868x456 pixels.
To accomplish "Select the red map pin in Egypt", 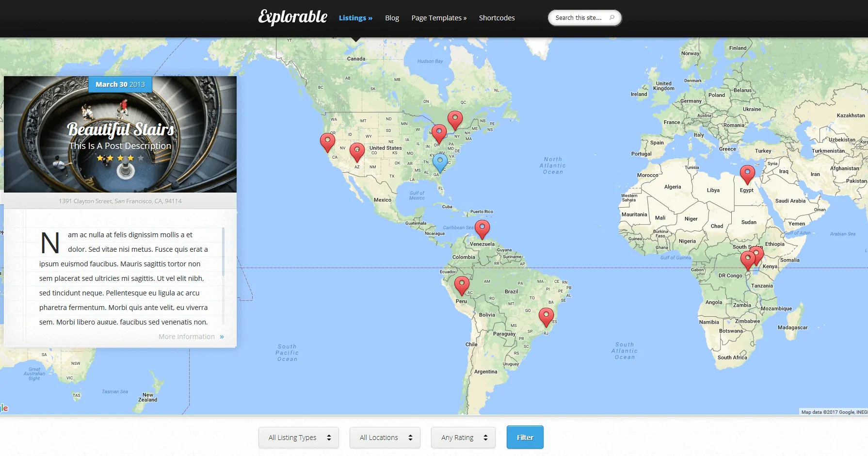I will click(747, 175).
